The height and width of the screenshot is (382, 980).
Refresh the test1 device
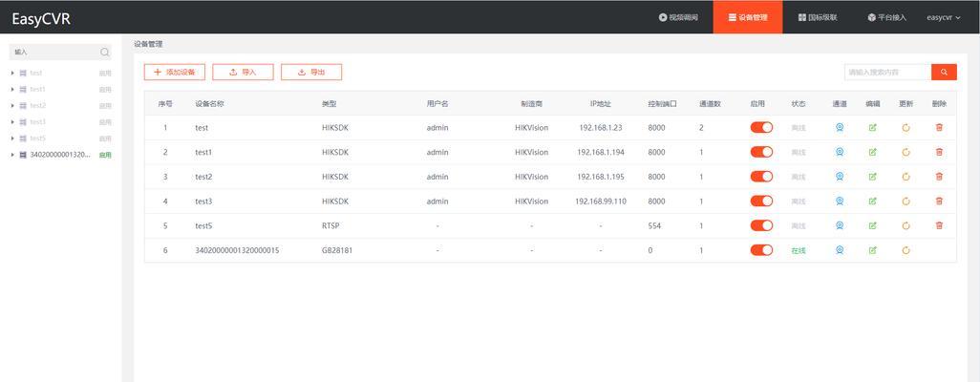click(x=905, y=152)
